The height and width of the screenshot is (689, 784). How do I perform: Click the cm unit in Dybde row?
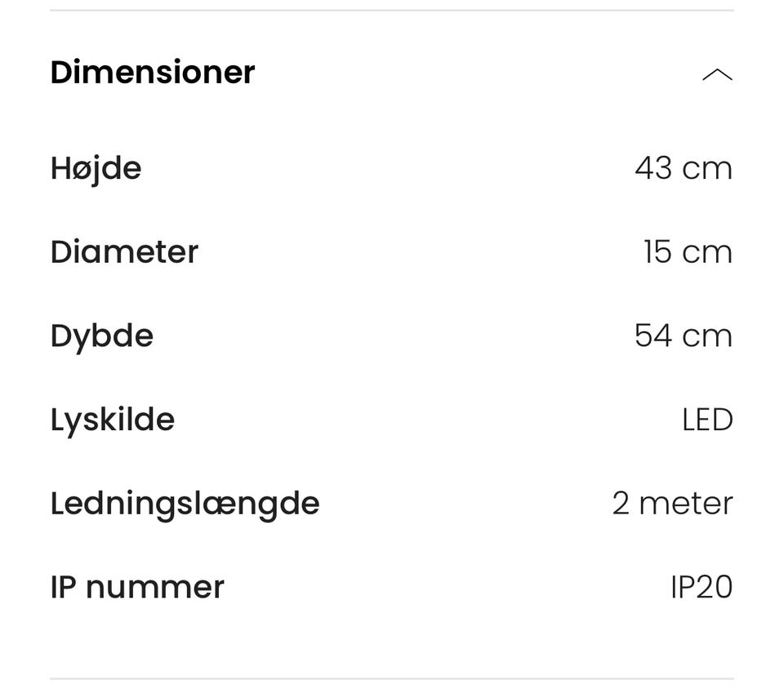pos(707,336)
